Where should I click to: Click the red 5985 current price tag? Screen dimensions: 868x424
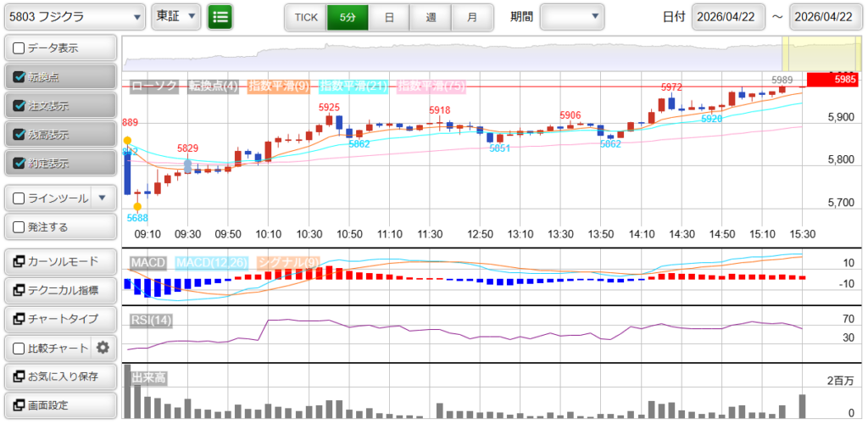click(x=832, y=80)
